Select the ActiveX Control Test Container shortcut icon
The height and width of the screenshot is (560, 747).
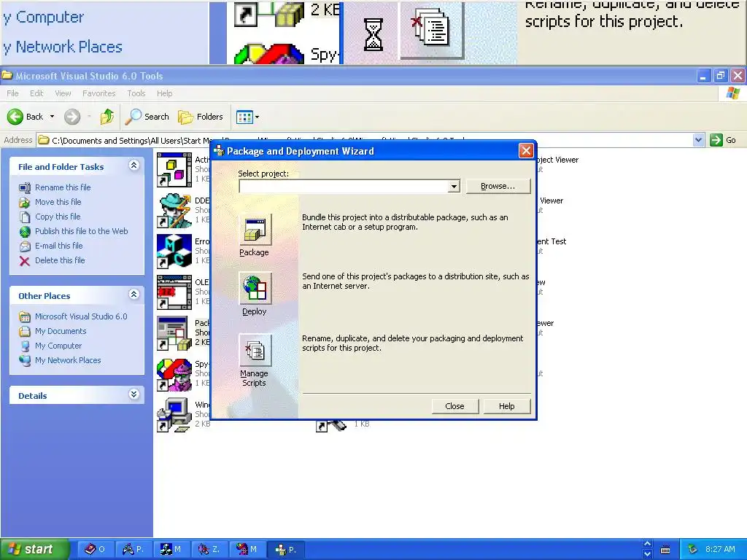click(174, 169)
